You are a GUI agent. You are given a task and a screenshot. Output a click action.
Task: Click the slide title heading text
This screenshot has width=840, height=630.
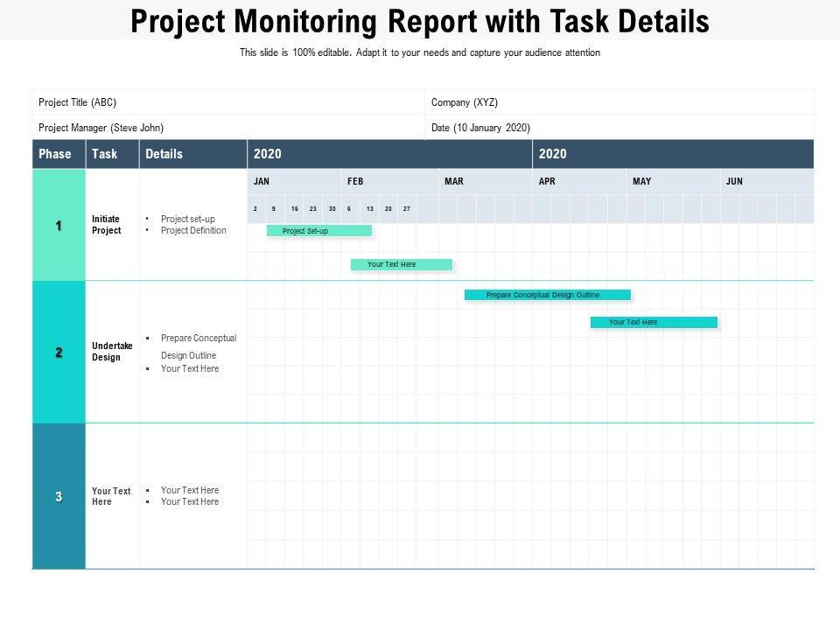click(x=420, y=21)
